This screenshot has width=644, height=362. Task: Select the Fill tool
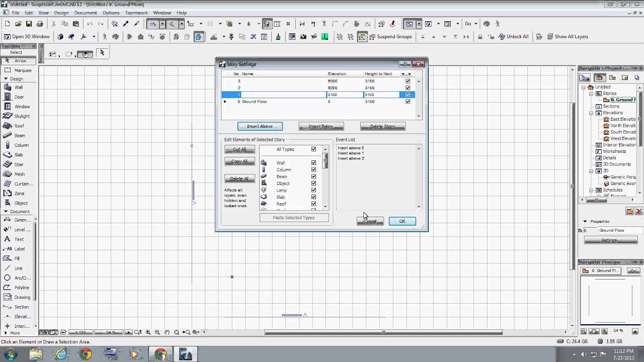pyautogui.click(x=18, y=258)
